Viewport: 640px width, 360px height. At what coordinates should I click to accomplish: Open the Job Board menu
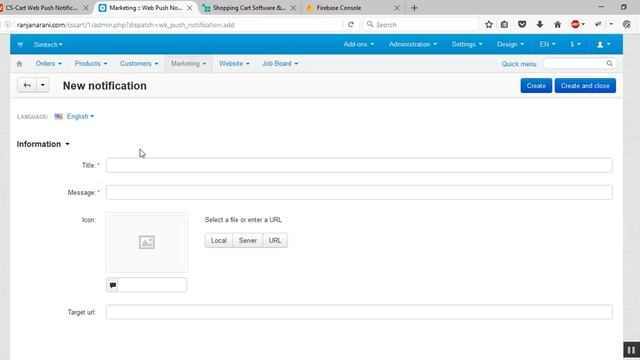[280, 64]
